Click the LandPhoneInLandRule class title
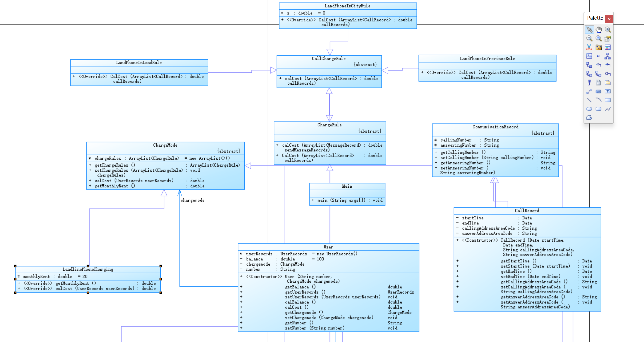 coord(139,63)
